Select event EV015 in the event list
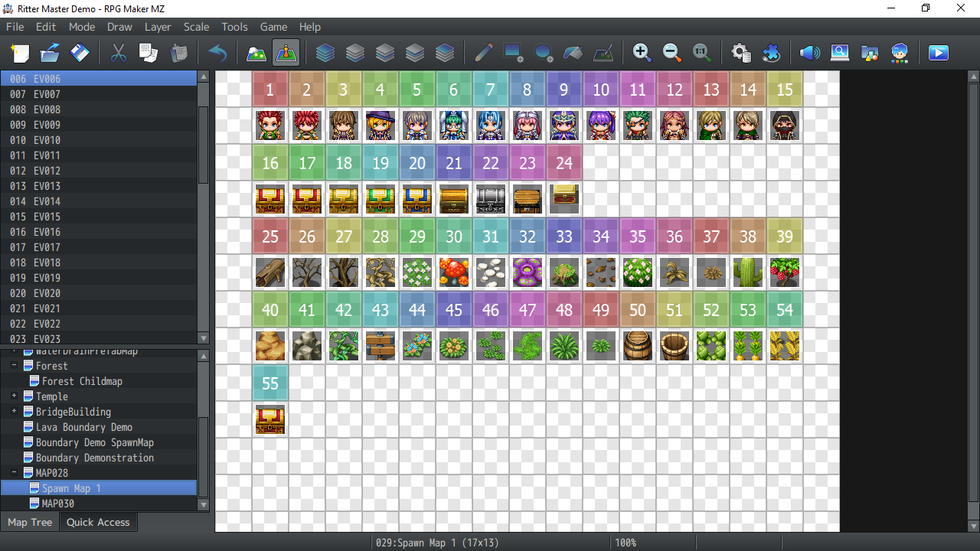 point(99,217)
